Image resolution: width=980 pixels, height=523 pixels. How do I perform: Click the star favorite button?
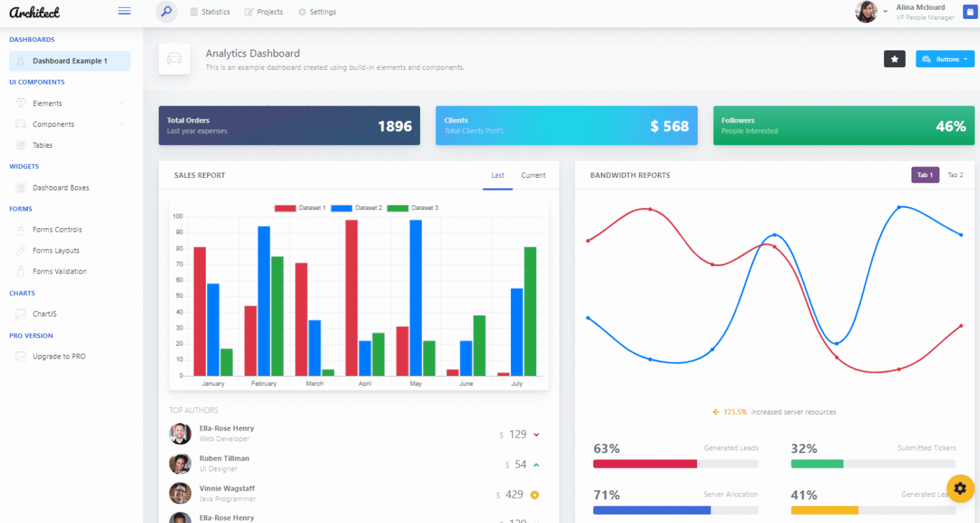pos(895,60)
